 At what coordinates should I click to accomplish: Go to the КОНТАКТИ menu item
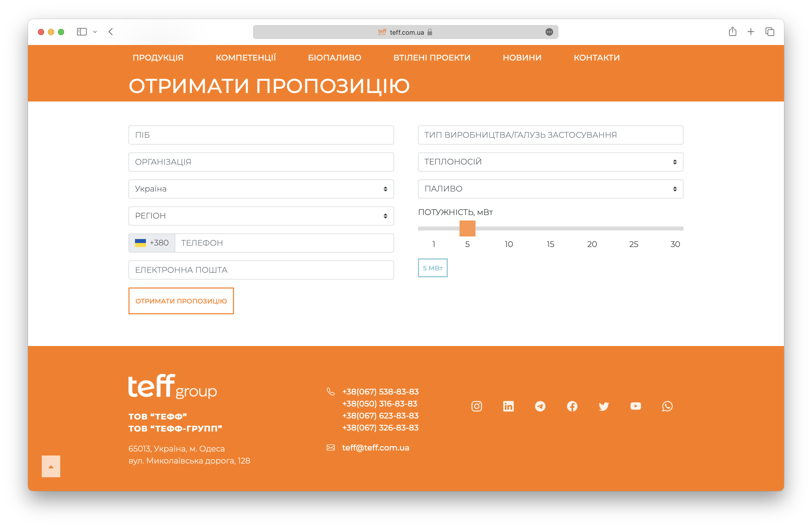tap(596, 58)
